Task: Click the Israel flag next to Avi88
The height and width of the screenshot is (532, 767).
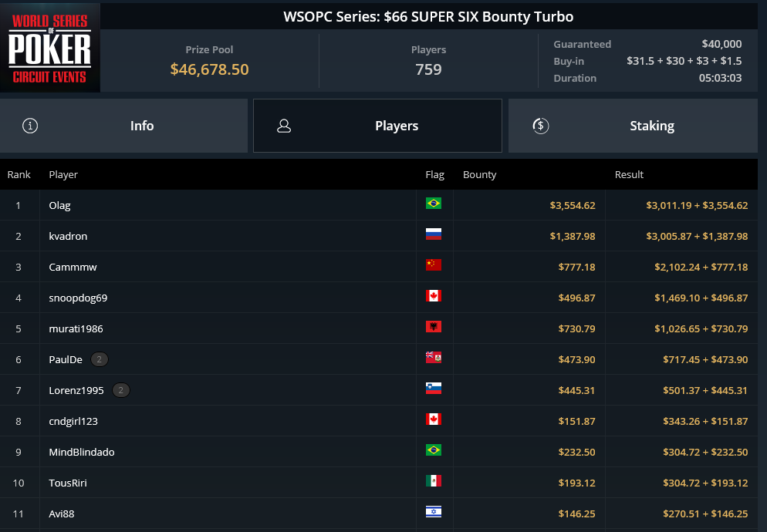Action: click(x=434, y=511)
